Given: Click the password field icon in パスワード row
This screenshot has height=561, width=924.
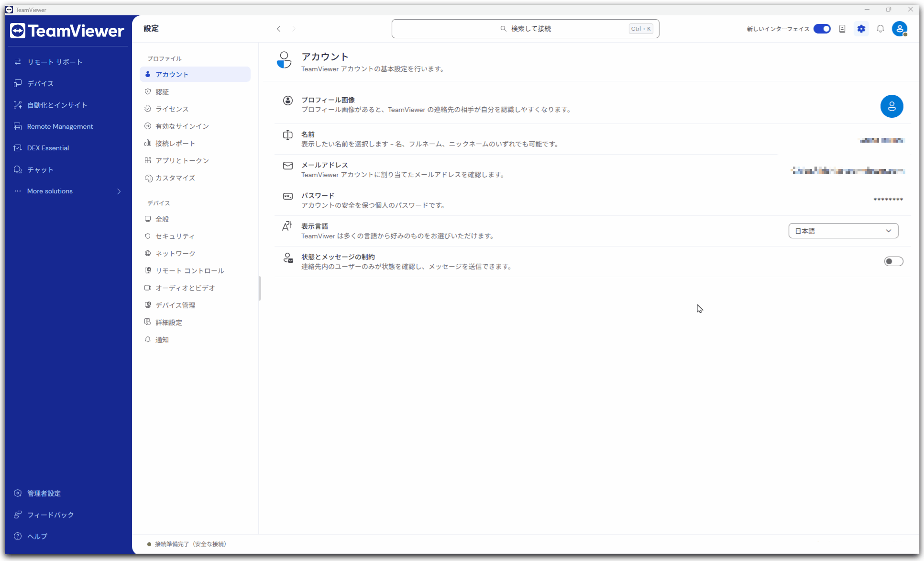Looking at the screenshot, I should [x=288, y=196].
